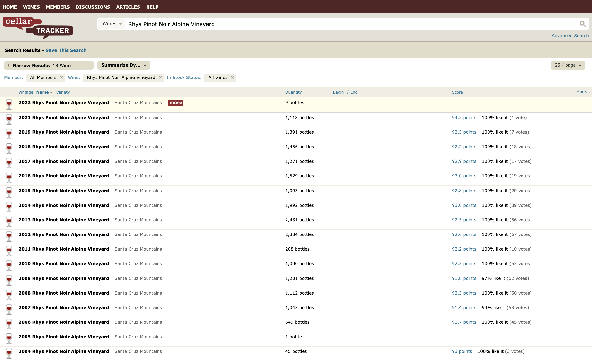The image size is (592, 364).
Task: Open the ARTICLES menu item
Action: pyautogui.click(x=128, y=7)
